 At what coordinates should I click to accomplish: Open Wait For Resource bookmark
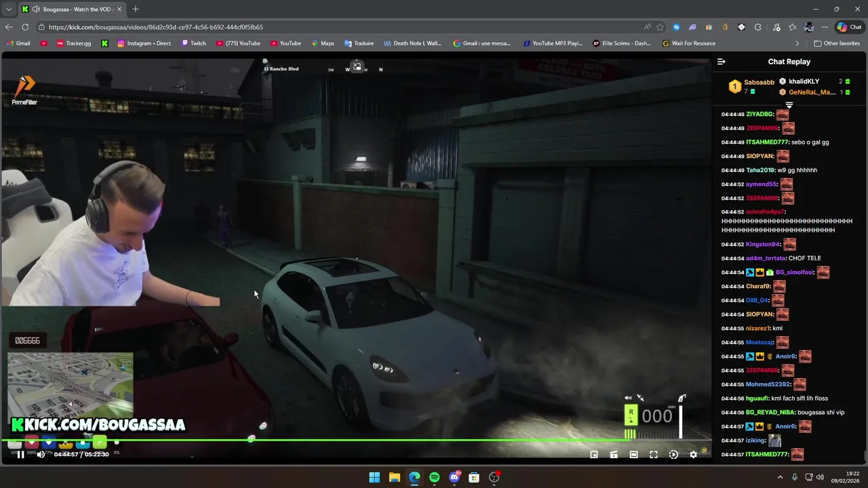pos(689,43)
